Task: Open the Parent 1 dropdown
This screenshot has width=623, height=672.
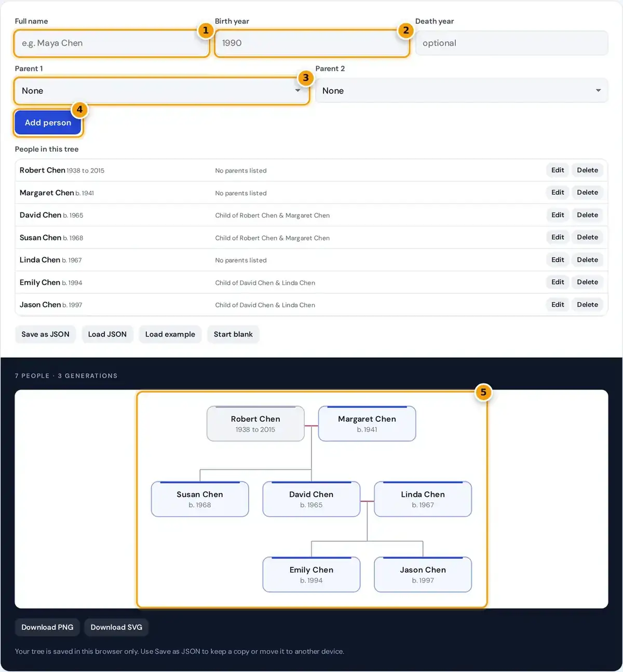Action: click(161, 91)
